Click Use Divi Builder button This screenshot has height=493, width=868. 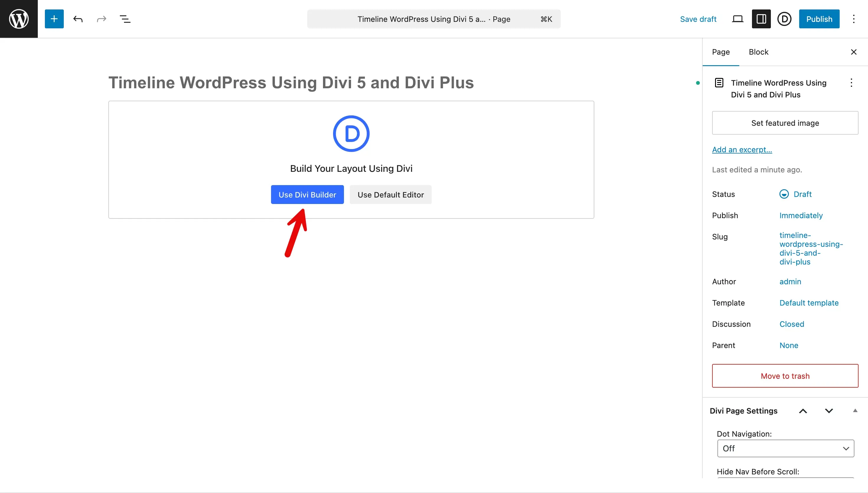[x=307, y=195]
